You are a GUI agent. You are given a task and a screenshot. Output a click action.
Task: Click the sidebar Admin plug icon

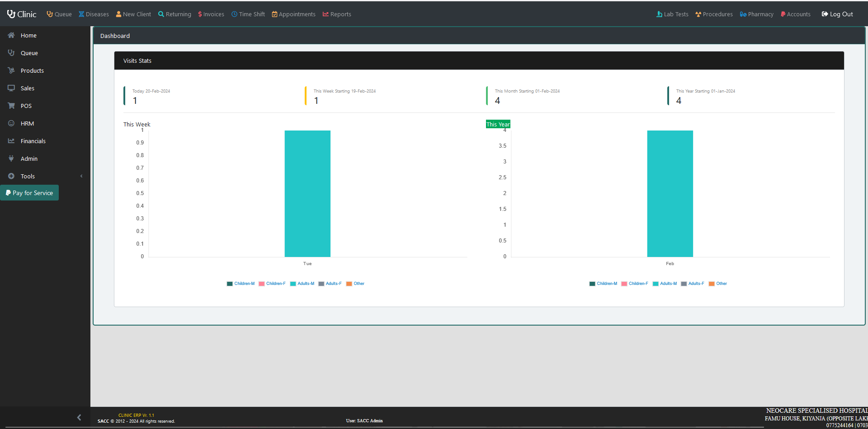pyautogui.click(x=11, y=159)
